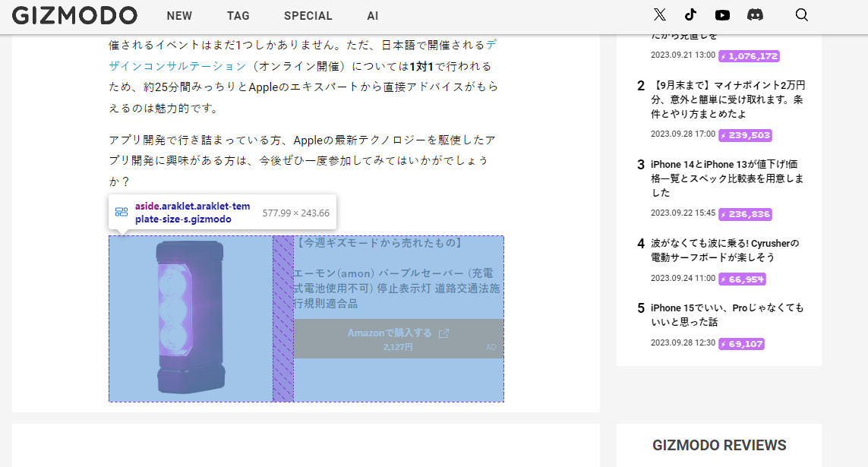
Task: Open the NEW menu item
Action: point(179,15)
